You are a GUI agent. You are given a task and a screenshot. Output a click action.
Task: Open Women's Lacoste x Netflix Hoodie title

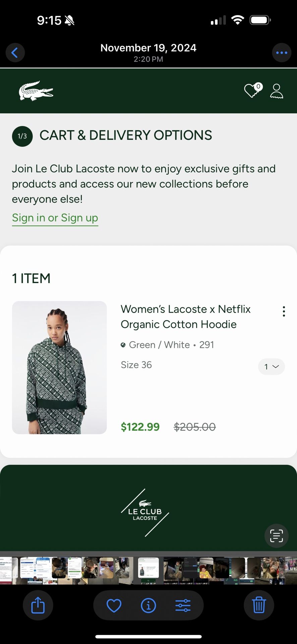[x=185, y=317]
